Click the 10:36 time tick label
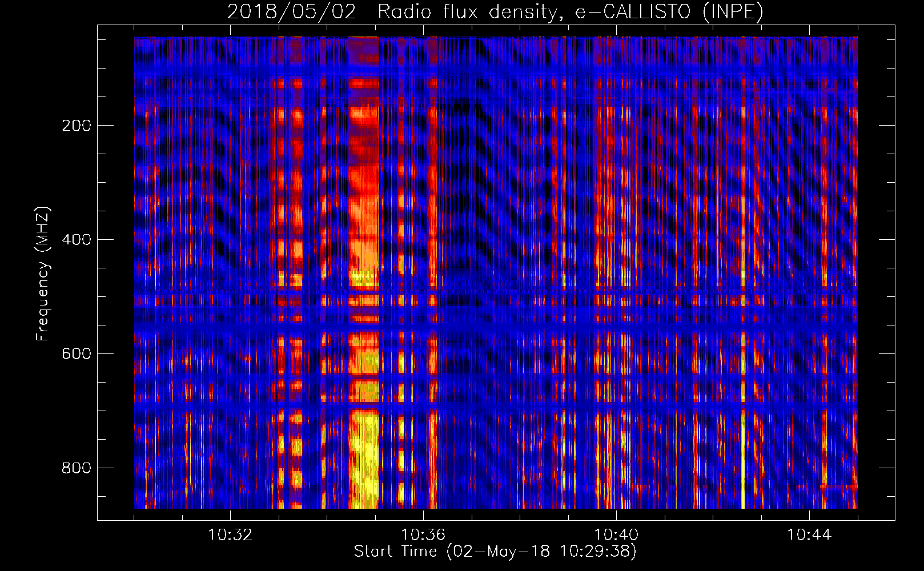 pos(423,535)
